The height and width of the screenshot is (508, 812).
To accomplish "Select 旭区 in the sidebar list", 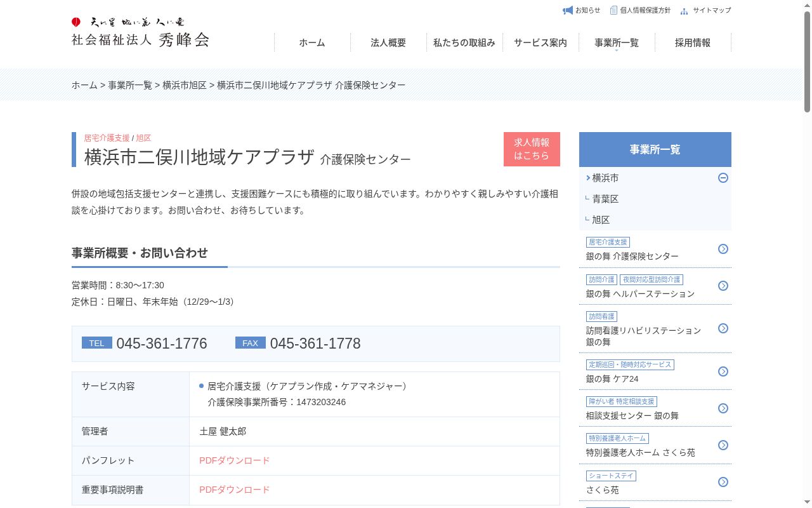I will [601, 220].
